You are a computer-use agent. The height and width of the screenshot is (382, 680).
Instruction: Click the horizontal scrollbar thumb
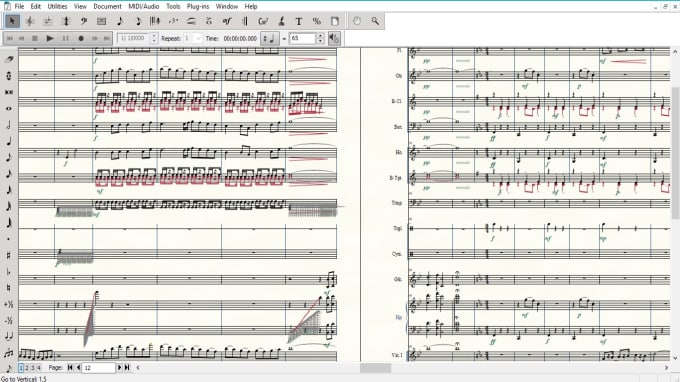(376, 368)
